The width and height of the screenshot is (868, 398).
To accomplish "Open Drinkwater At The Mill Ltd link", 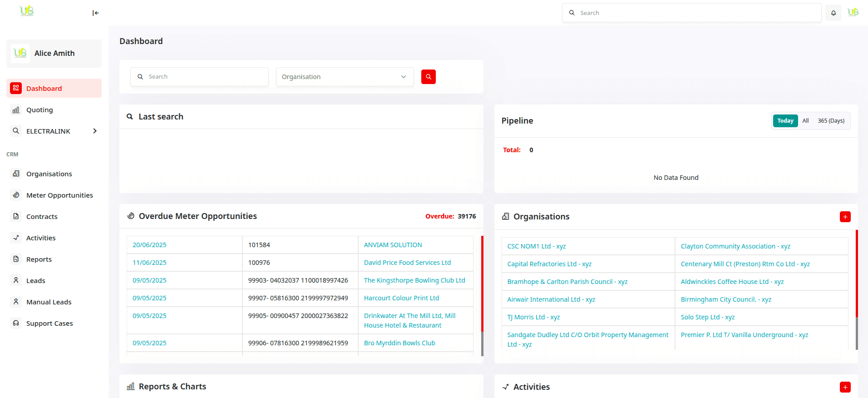I will point(409,321).
